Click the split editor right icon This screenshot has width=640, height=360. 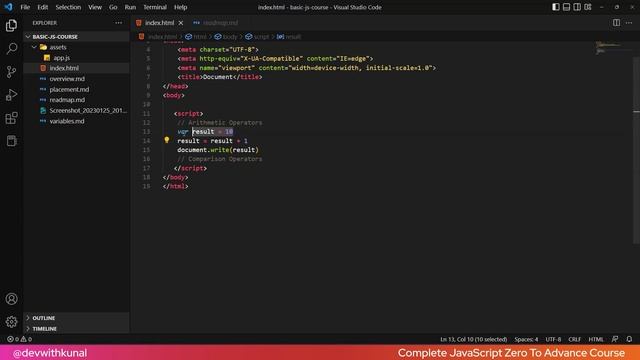click(616, 23)
